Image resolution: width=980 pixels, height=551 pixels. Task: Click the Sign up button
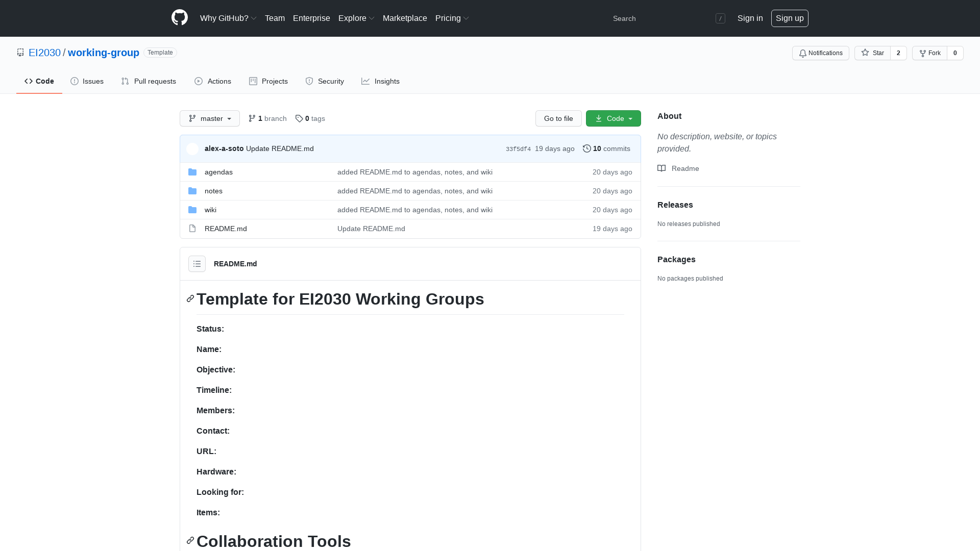(x=789, y=18)
